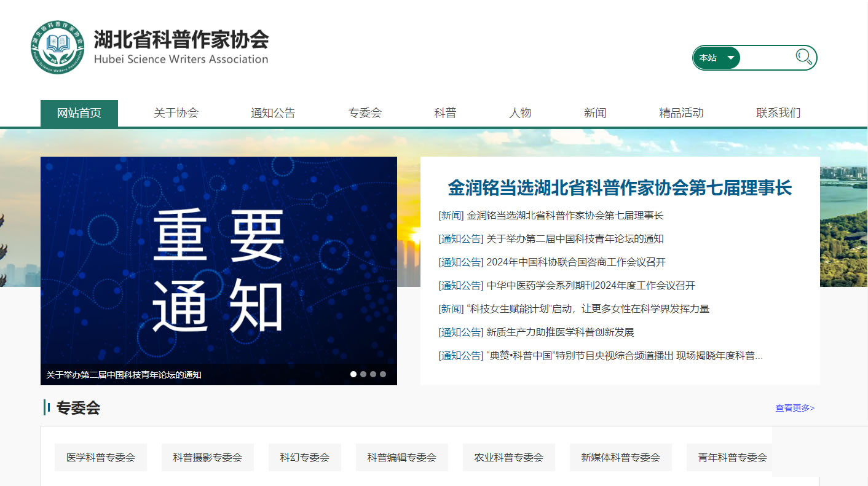The image size is (868, 486).
Task: Click the 新媒体科普专委会 button
Action: point(620,458)
